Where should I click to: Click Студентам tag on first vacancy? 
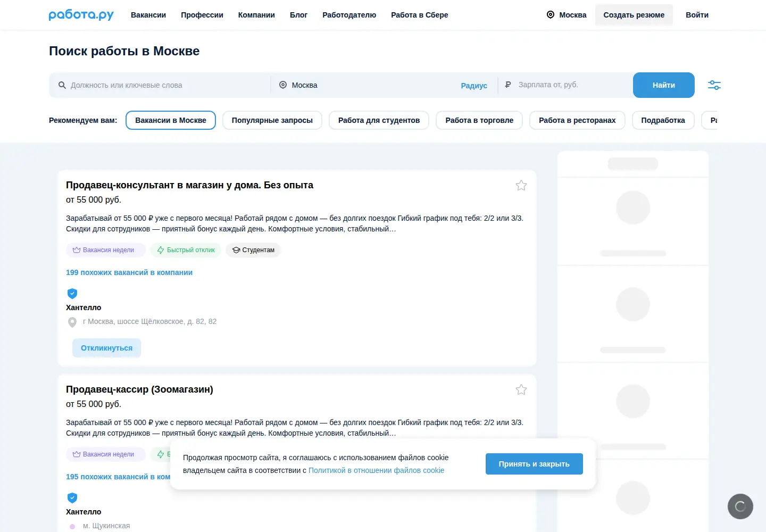pyautogui.click(x=253, y=250)
